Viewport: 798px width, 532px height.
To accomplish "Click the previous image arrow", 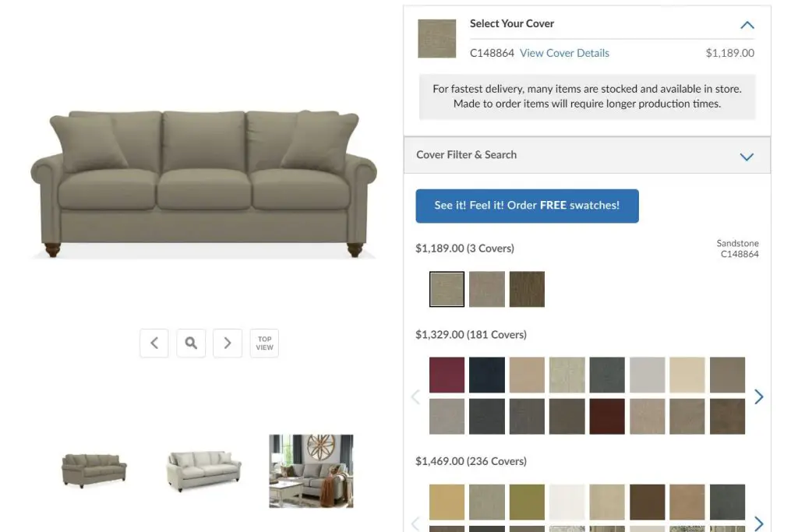I will click(x=154, y=343).
